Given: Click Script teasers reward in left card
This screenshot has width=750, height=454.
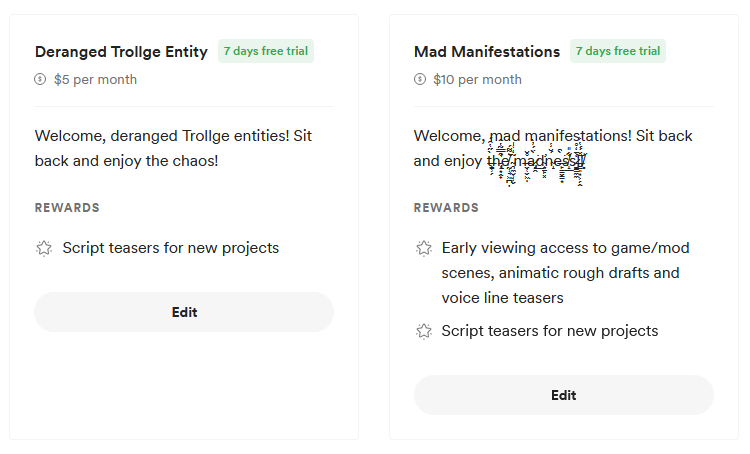Looking at the screenshot, I should coord(170,248).
